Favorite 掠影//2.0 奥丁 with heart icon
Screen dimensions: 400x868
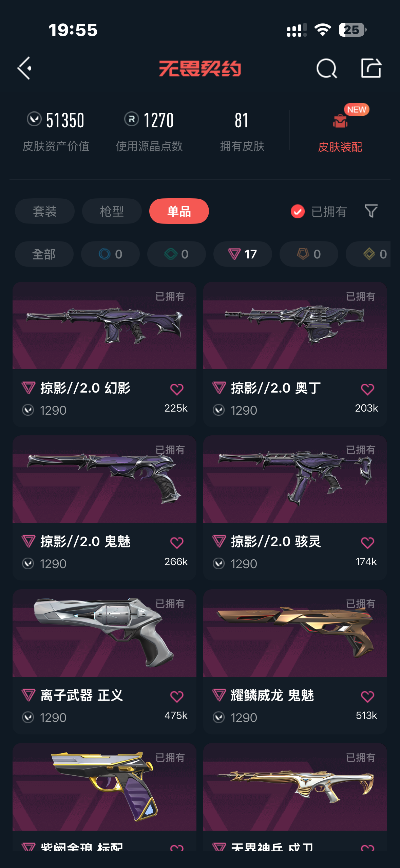(x=367, y=389)
